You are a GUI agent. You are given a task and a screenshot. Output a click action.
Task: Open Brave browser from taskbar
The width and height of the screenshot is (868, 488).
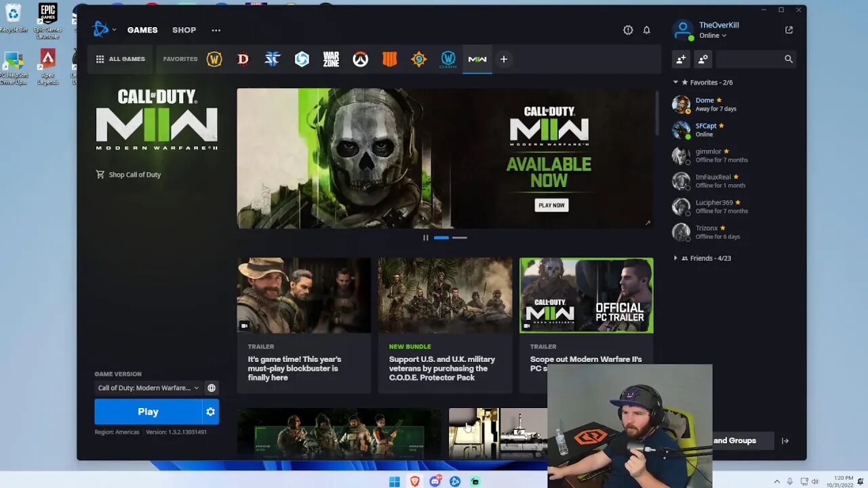[415, 481]
